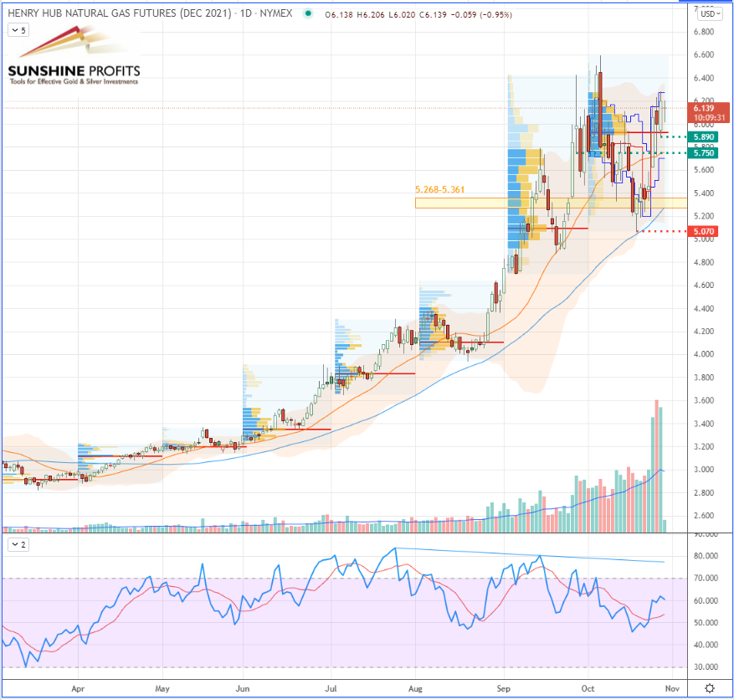Click the Sep label on time axis

[x=504, y=688]
